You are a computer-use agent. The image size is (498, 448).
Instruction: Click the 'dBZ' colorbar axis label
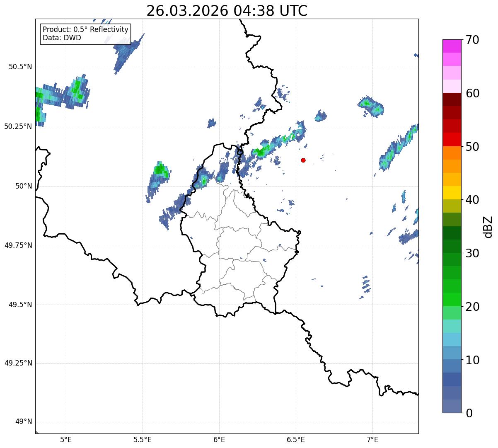(488, 226)
